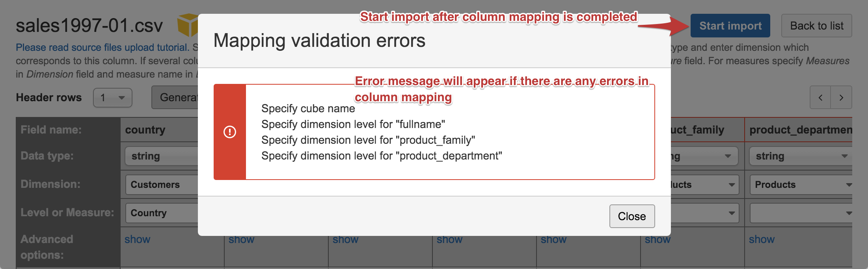Click the next columns right arrow
The width and height of the screenshot is (868, 269).
(x=841, y=98)
